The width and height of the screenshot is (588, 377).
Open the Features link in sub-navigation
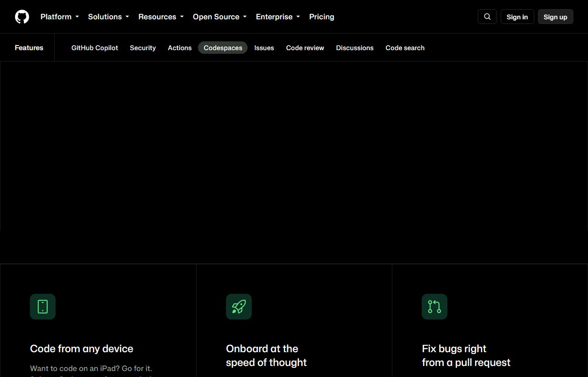coord(29,48)
